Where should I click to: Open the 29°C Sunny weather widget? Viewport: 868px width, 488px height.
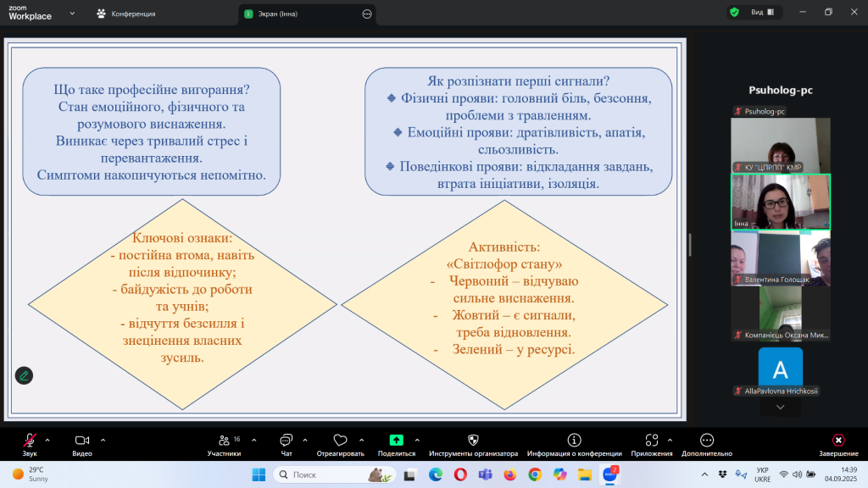click(x=31, y=474)
